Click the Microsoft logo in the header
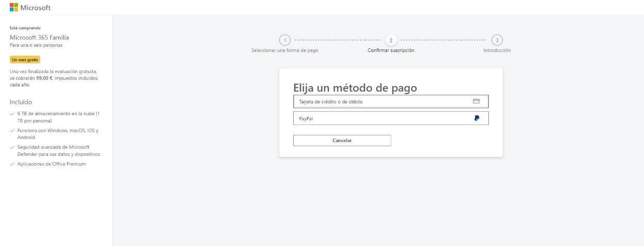This screenshot has width=644, height=246. (30, 8)
